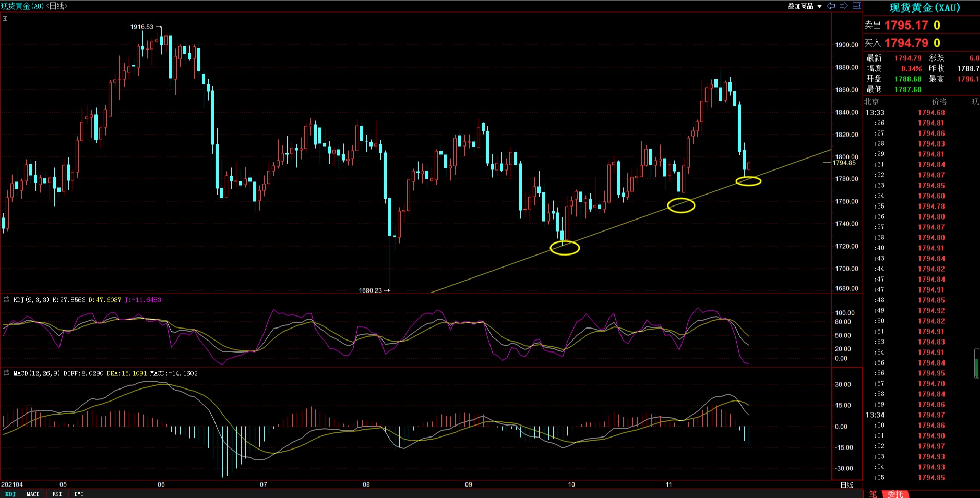Screen dimensions: 980x498
Task: Select the 委托 tab under the tick list
Action: [895, 494]
